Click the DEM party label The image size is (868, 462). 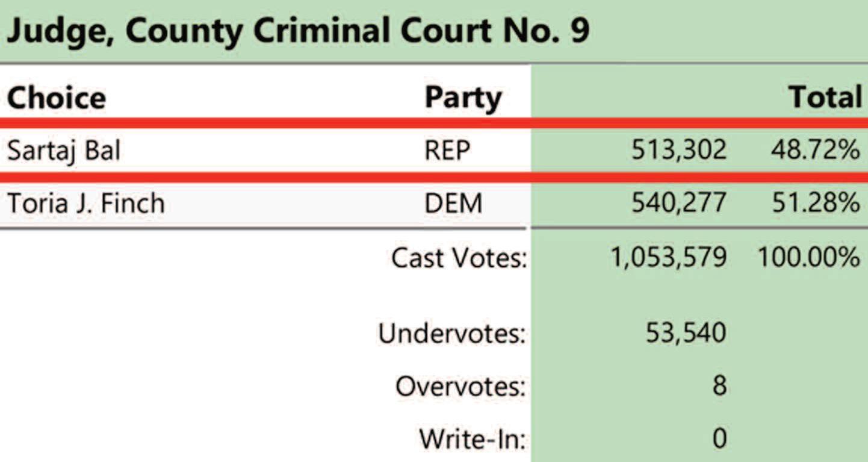click(453, 204)
